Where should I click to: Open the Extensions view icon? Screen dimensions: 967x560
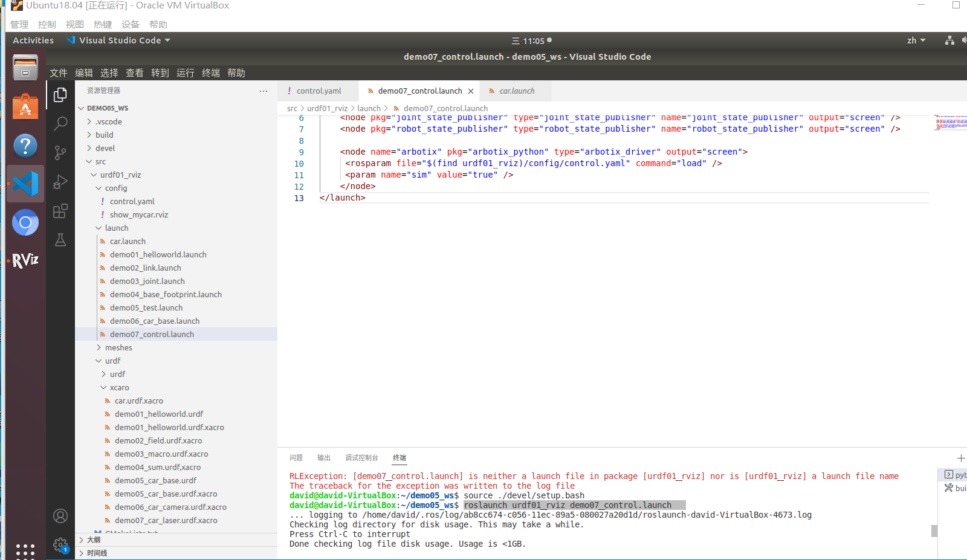[60, 211]
